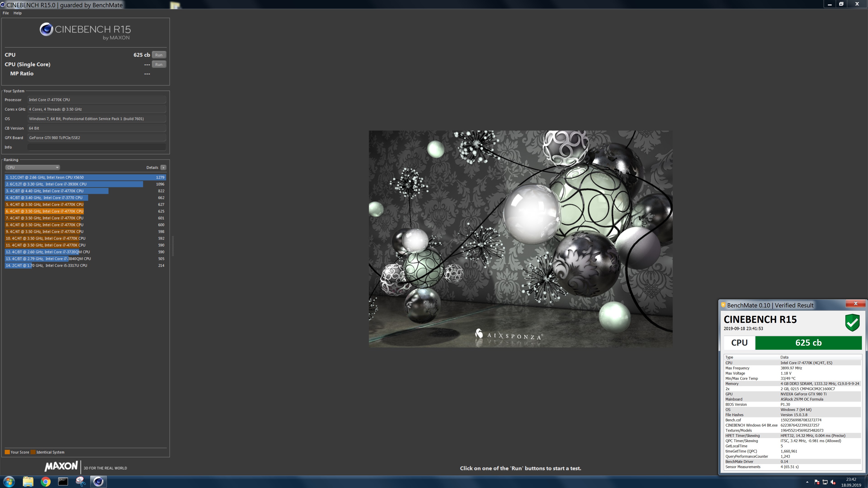Click the Cinebench R15 logo

[x=85, y=31]
